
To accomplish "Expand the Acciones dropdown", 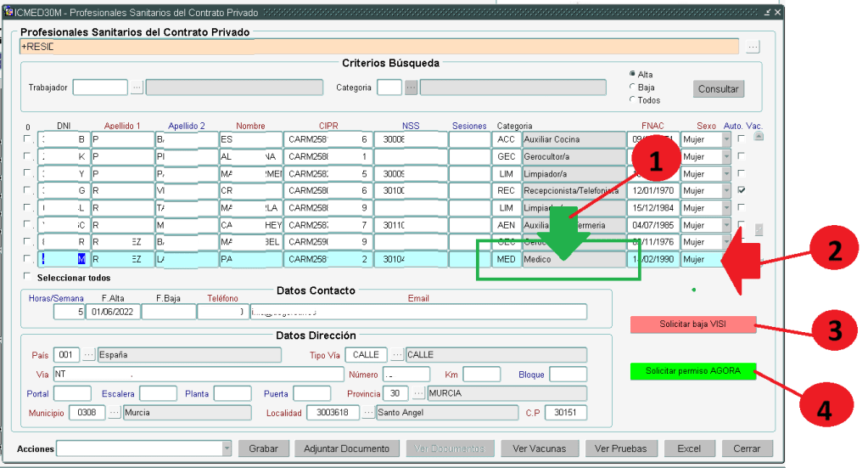I will pos(227,448).
